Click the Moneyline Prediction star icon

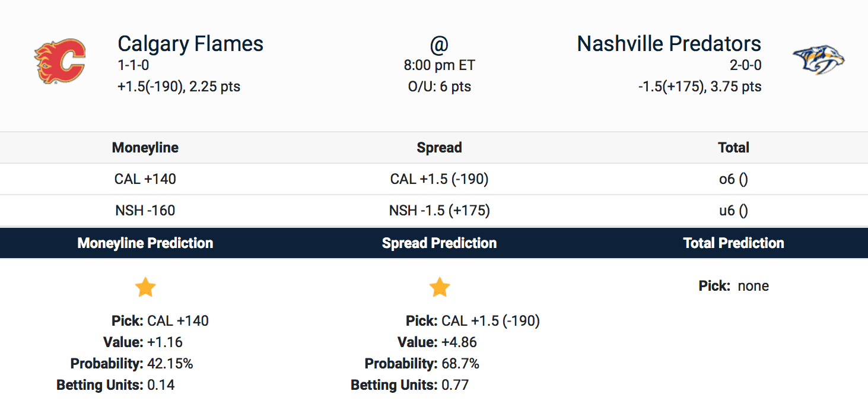145,288
